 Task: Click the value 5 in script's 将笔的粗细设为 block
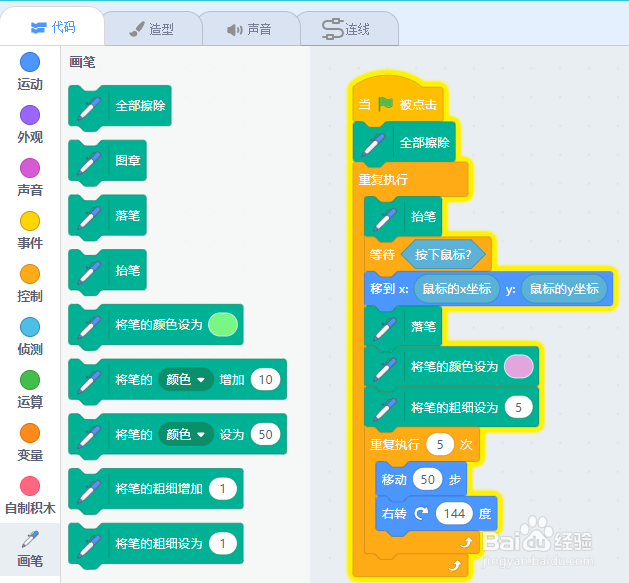pos(519,408)
